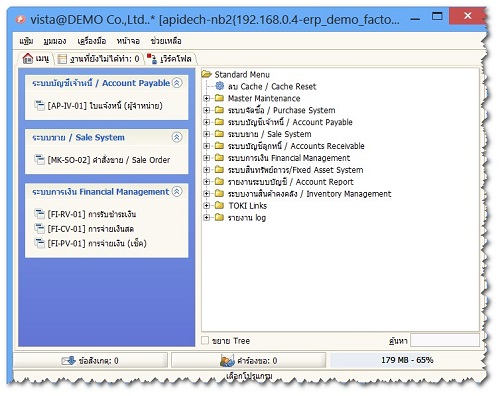This screenshot has width=500, height=396.
Task: Expand the Master Maintenance tree node
Action: [207, 98]
